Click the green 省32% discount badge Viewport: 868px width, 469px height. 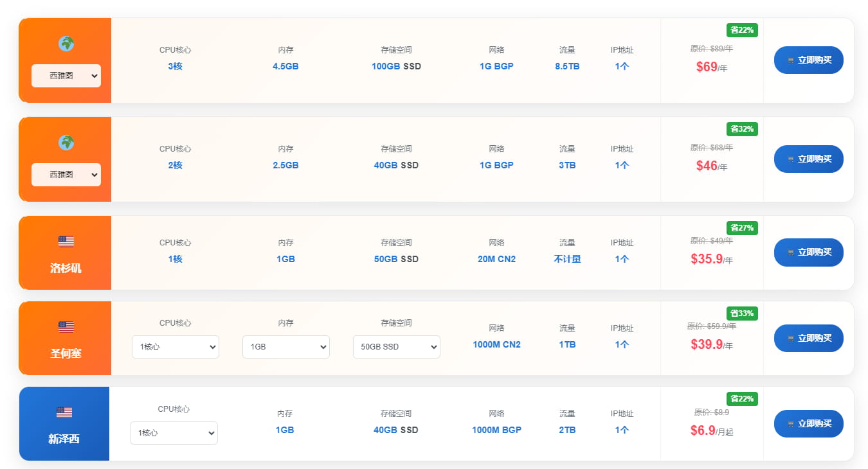click(742, 129)
